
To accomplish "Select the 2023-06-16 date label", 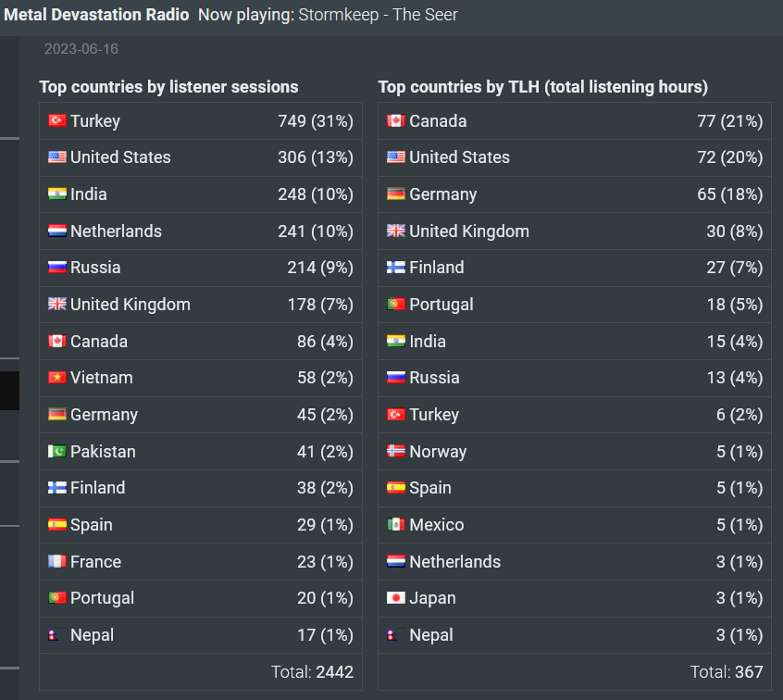I will 81,49.
